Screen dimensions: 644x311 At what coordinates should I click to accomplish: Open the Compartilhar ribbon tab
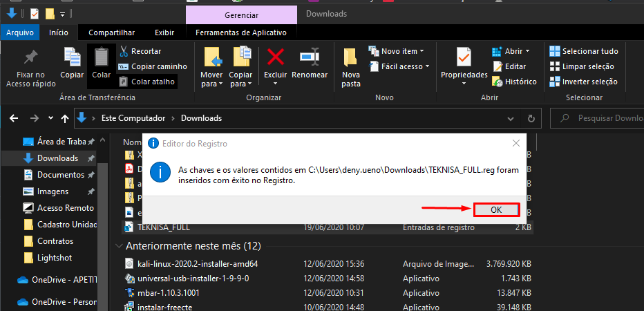click(x=112, y=32)
